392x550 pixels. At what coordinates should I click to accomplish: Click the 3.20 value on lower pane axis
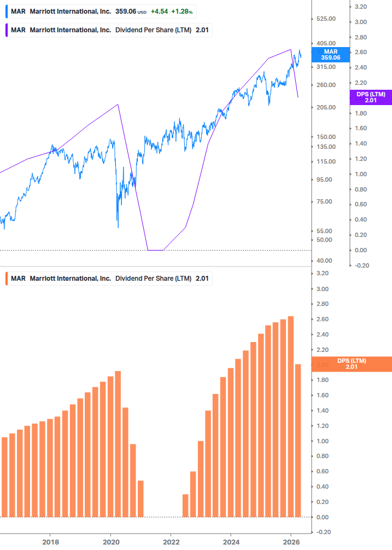tap(322, 273)
